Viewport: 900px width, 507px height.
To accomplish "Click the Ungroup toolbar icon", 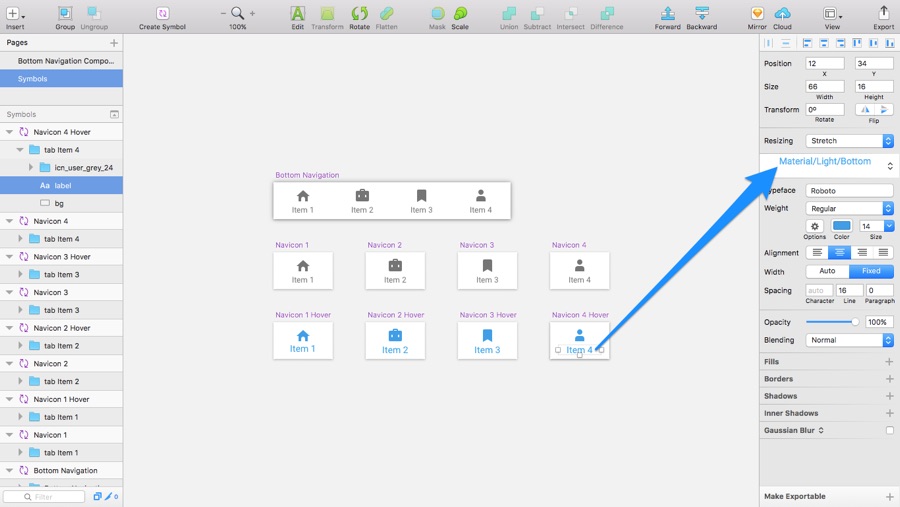I will (94, 17).
